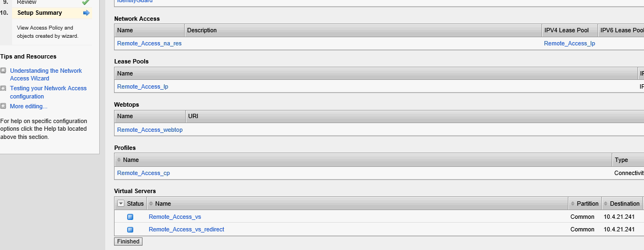Click the green checkmark next to Review

[86, 2]
